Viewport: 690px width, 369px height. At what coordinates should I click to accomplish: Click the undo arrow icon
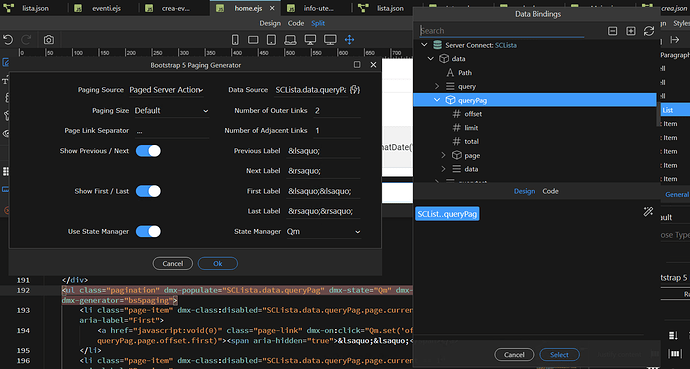[x=8, y=40]
